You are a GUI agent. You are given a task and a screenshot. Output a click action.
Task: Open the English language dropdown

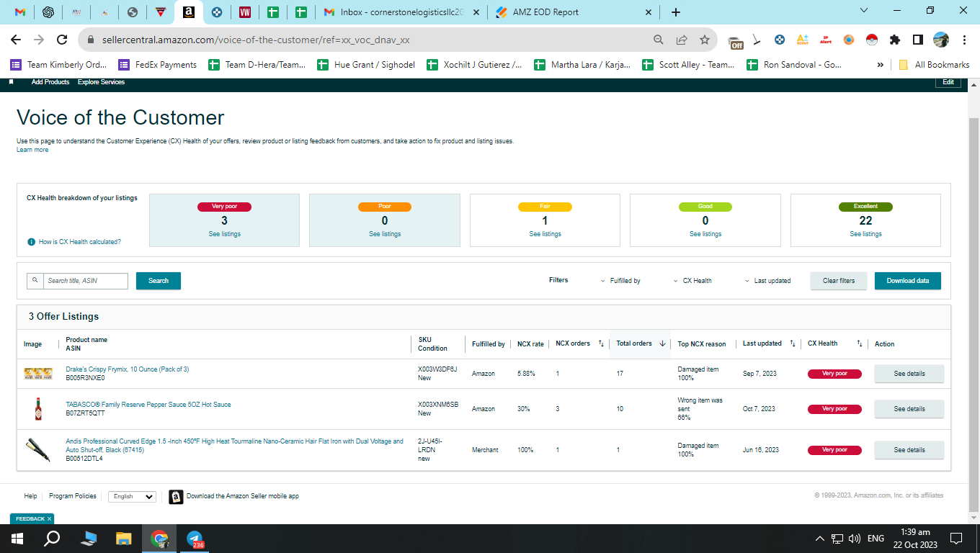tap(132, 496)
